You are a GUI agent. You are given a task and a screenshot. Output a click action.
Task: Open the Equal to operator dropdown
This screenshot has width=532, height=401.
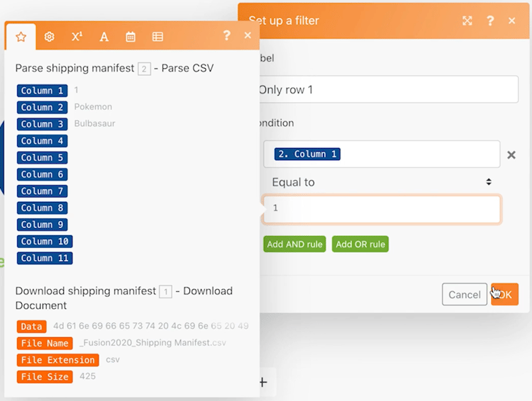coord(382,182)
